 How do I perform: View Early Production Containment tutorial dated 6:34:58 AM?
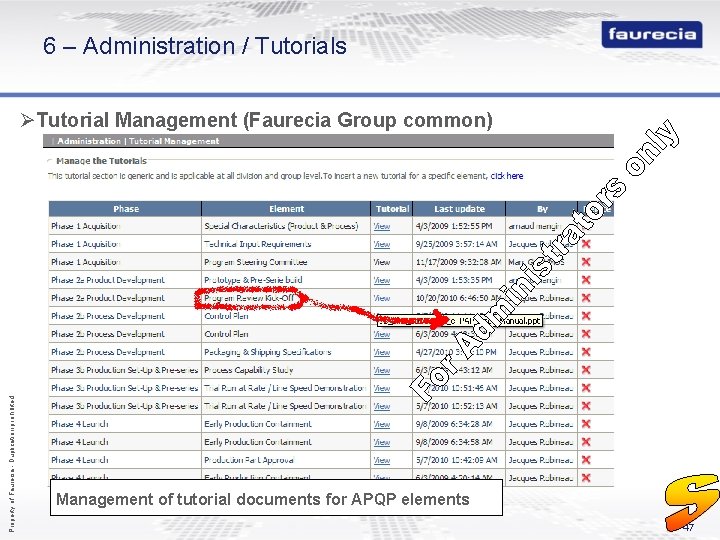(x=382, y=442)
